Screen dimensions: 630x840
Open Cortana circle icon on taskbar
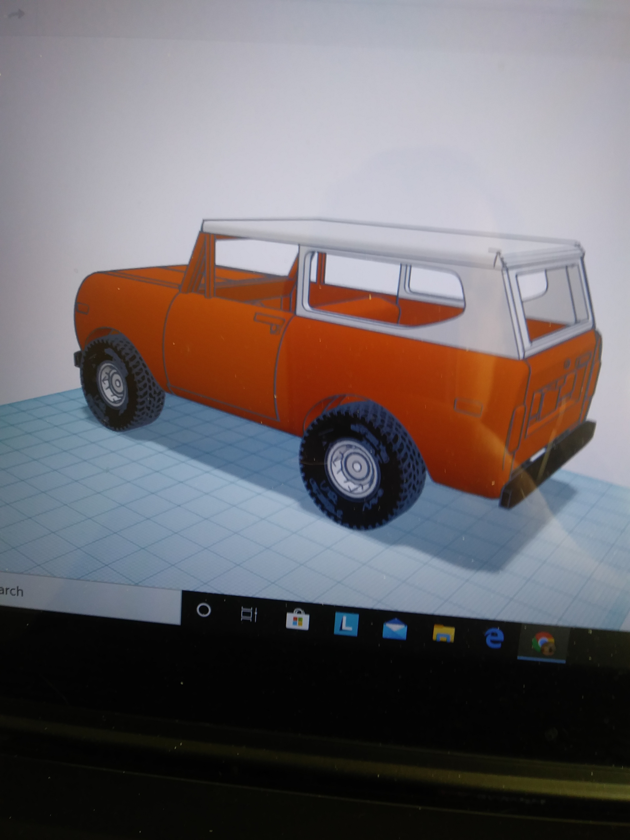point(204,610)
